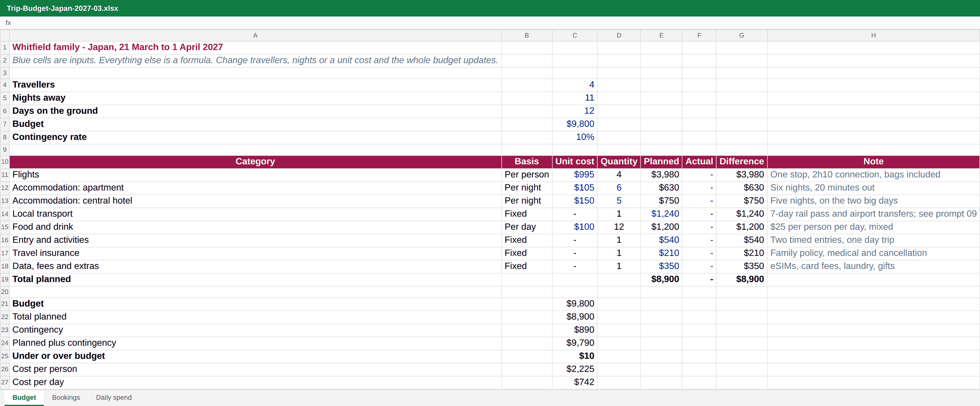The width and height of the screenshot is (980, 406).
Task: Select Cost per person $2,225
Action: coord(575,369)
